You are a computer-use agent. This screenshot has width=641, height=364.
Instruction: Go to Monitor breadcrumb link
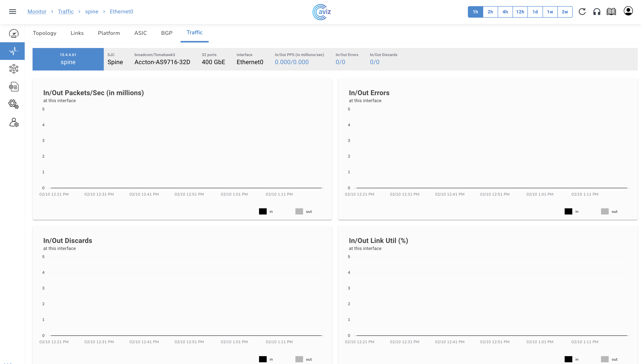click(37, 11)
